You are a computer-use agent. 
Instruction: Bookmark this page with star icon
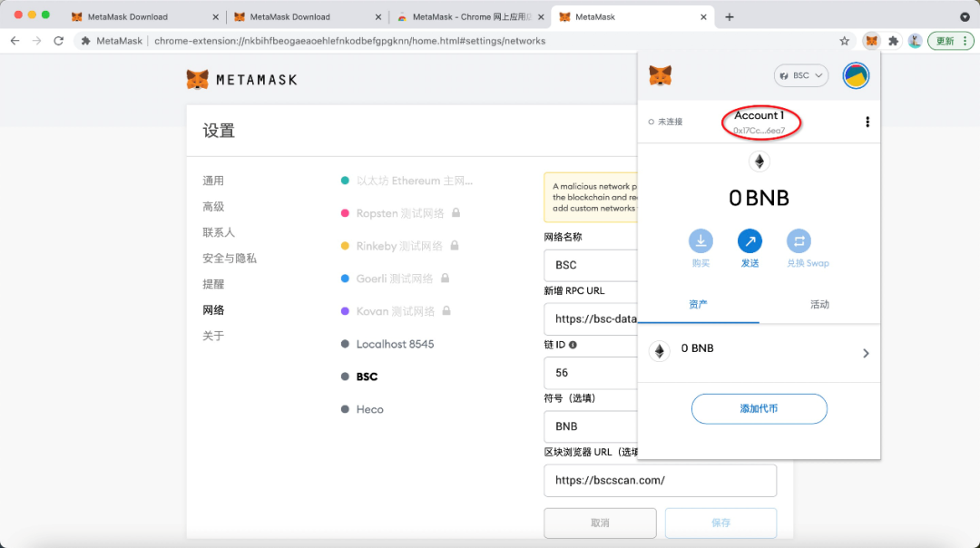(x=845, y=41)
